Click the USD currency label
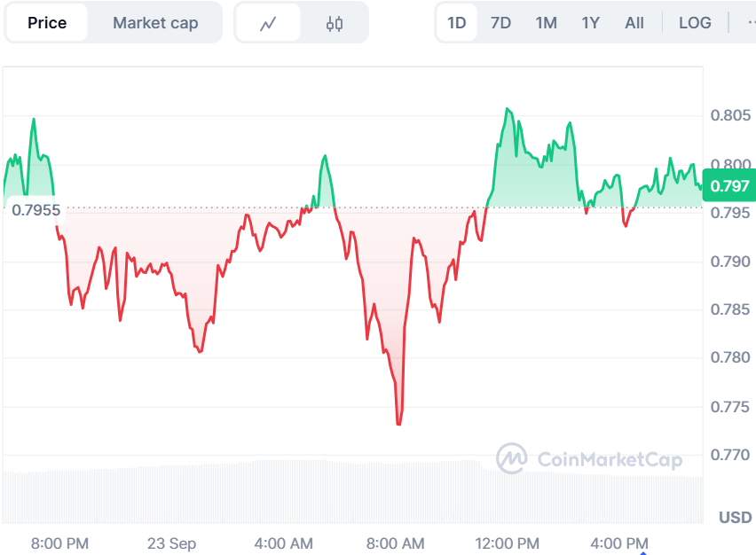The height and width of the screenshot is (555, 756). pos(735,517)
